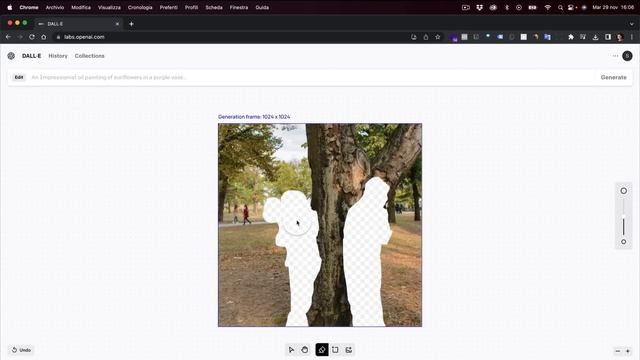
Task: Select the arrow pointer tool
Action: pyautogui.click(x=291, y=350)
